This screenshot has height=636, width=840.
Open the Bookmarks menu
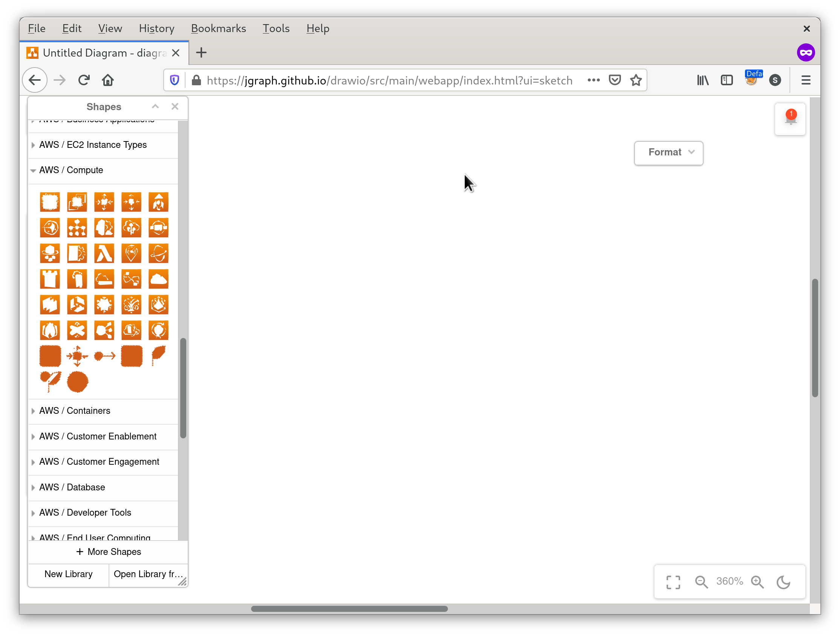point(218,28)
